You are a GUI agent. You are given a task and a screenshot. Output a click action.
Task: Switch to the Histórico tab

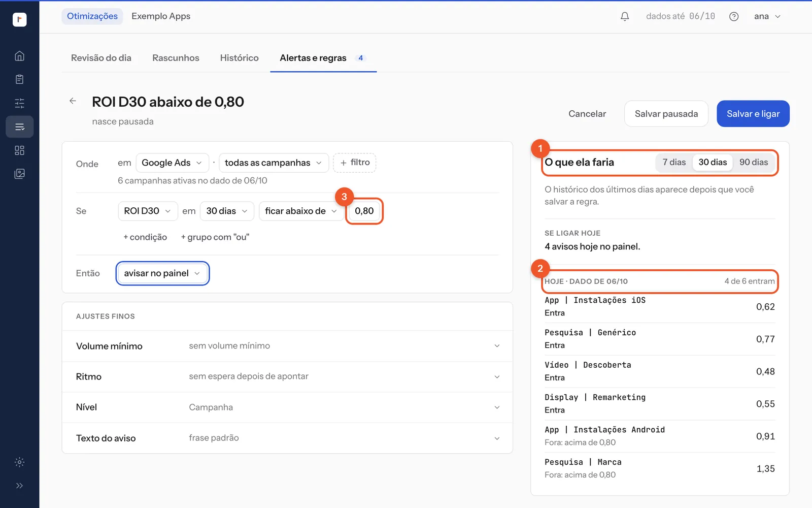point(239,58)
